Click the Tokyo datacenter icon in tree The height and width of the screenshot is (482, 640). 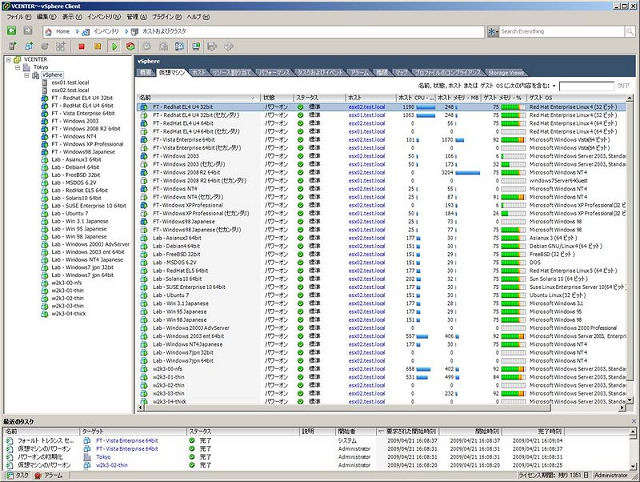(x=27, y=67)
